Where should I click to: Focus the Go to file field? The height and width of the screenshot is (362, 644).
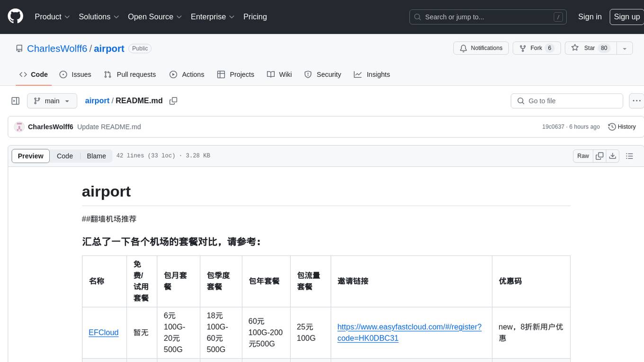(567, 101)
